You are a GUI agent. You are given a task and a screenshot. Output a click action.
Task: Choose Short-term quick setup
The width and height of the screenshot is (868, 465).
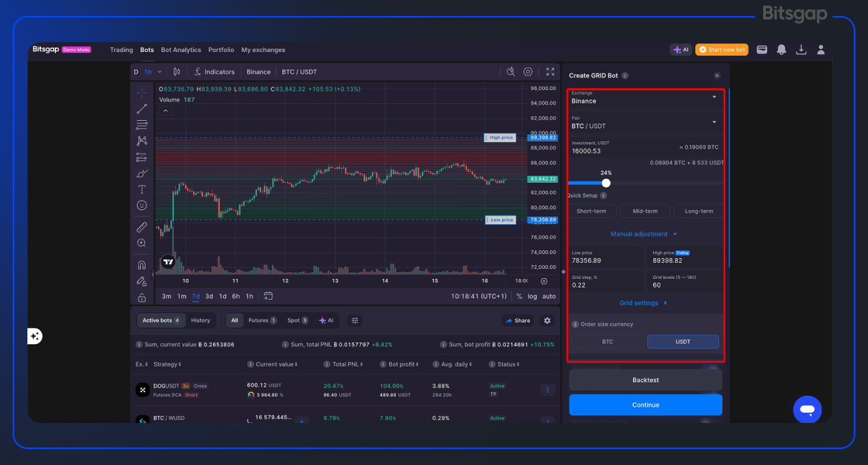coord(591,211)
